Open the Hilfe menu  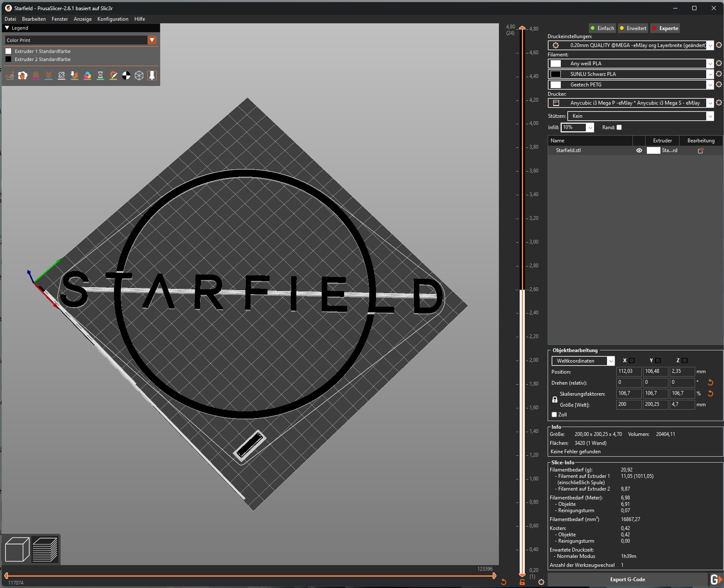click(140, 19)
